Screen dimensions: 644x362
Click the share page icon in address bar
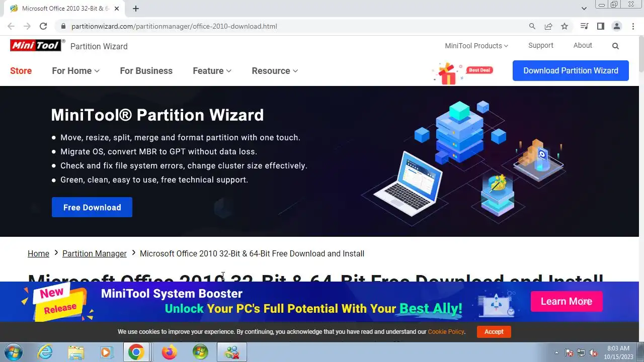(x=548, y=26)
